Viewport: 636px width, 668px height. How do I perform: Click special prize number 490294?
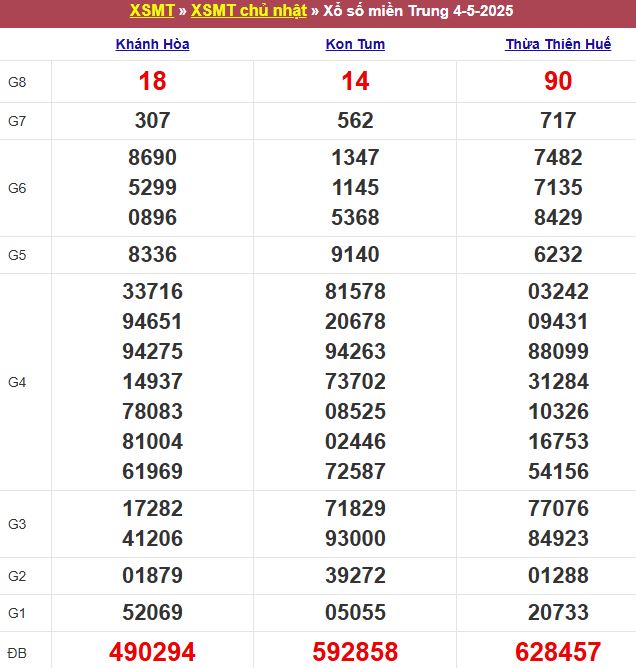pos(153,652)
